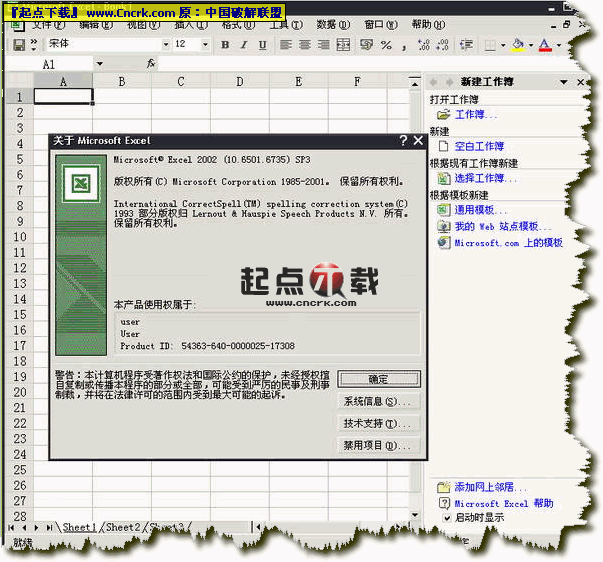Viewport: 603px width, 562px height.
Task: Click the open folder icon beside 工作簿
Action: (x=443, y=114)
